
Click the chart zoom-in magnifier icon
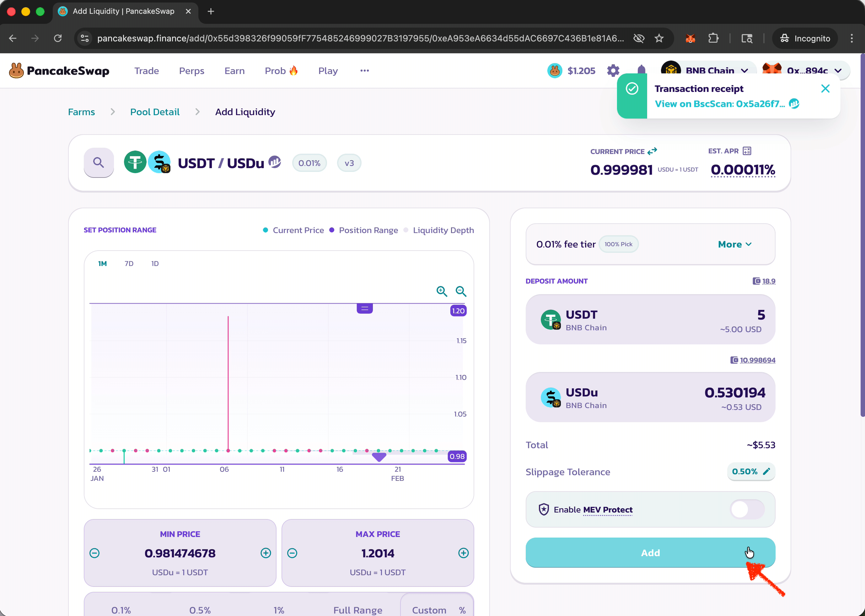(441, 291)
